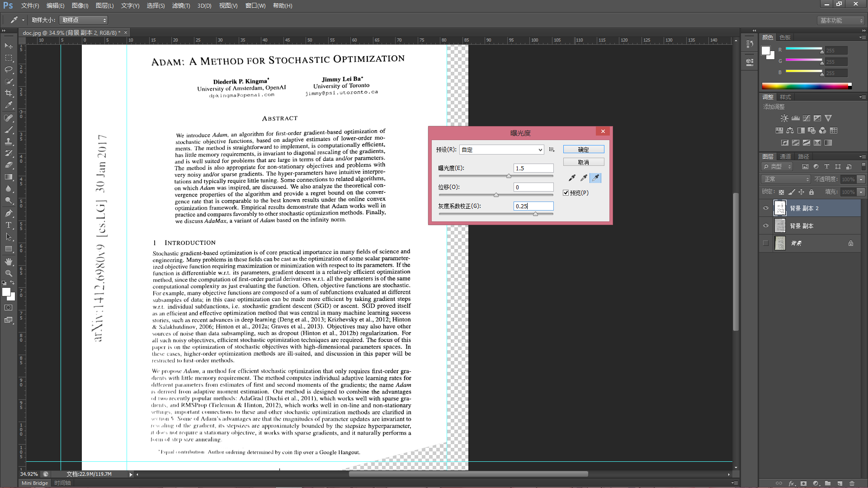Select the Gradient tool
Screen dimensions: 868x488
pyautogui.click(x=9, y=177)
